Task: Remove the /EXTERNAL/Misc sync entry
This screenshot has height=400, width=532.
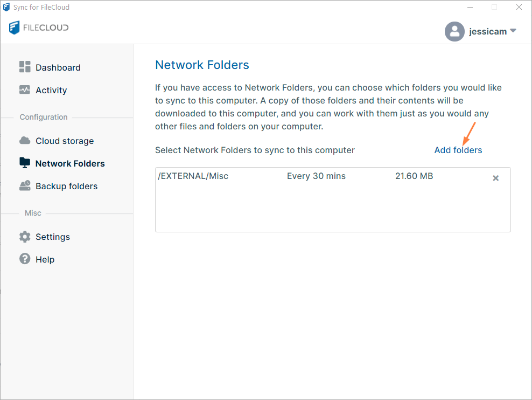Action: tap(495, 178)
